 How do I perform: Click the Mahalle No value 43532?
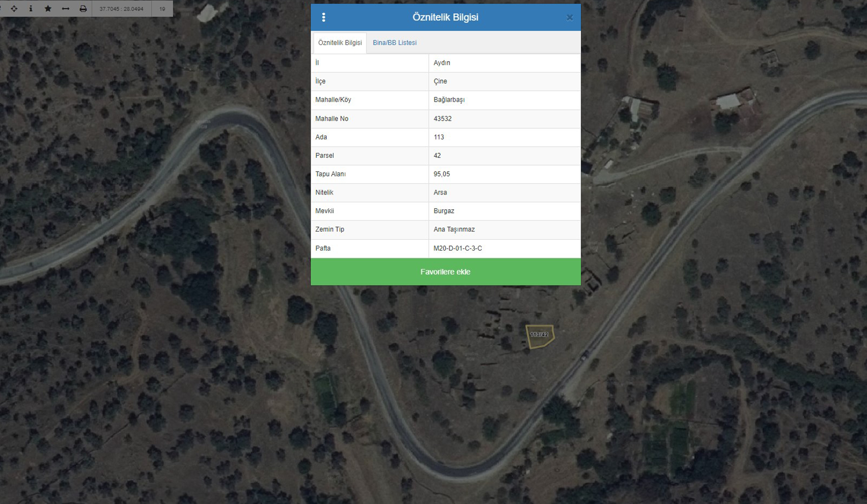click(x=442, y=119)
